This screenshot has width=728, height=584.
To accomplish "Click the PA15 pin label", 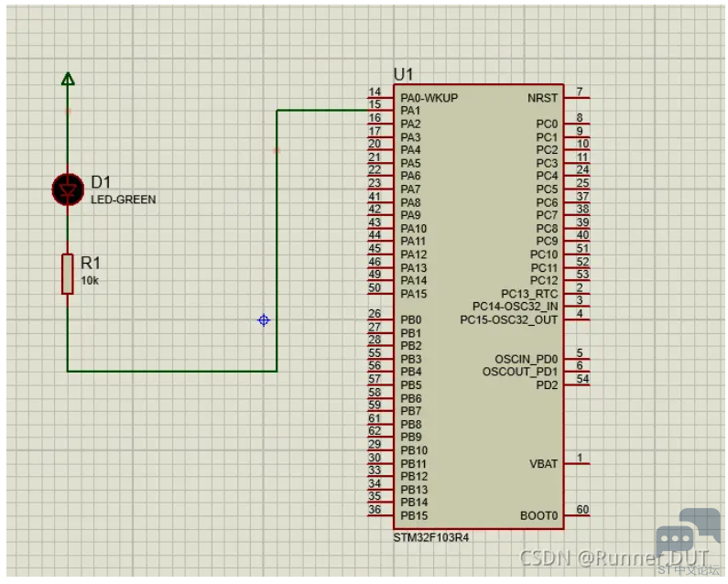I will (413, 294).
